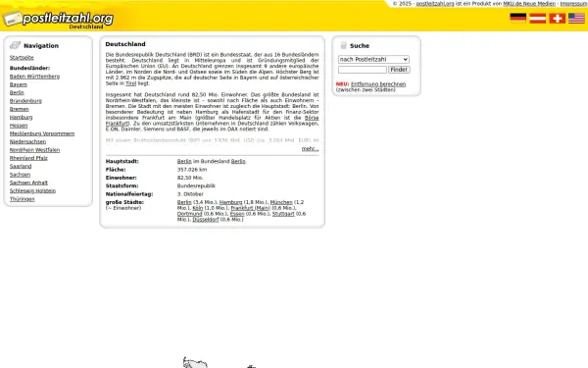
Task: Open Berlin in the Bundesländer list
Action: (x=17, y=92)
